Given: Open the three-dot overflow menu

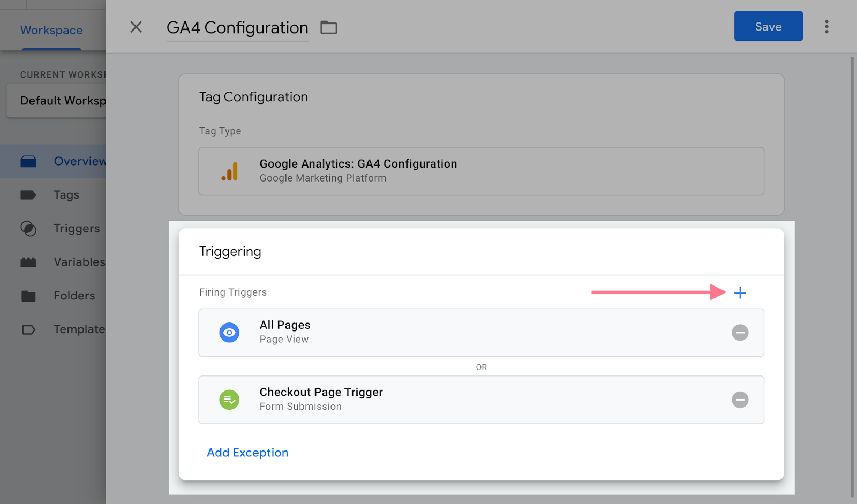Looking at the screenshot, I should (x=826, y=26).
